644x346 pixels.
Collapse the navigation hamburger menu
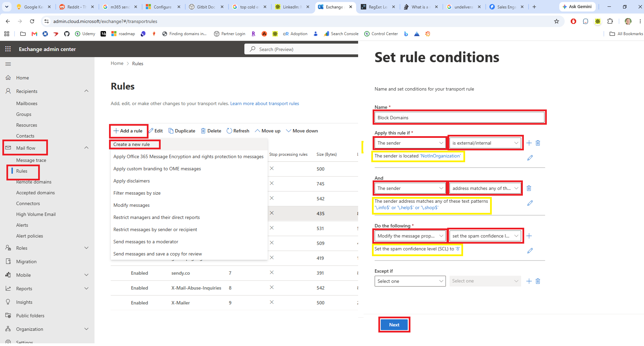click(8, 64)
